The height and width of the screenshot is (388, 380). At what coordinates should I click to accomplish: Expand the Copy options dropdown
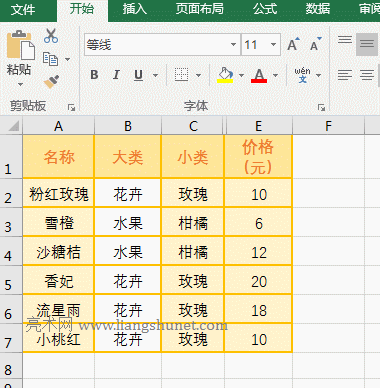(x=67, y=59)
